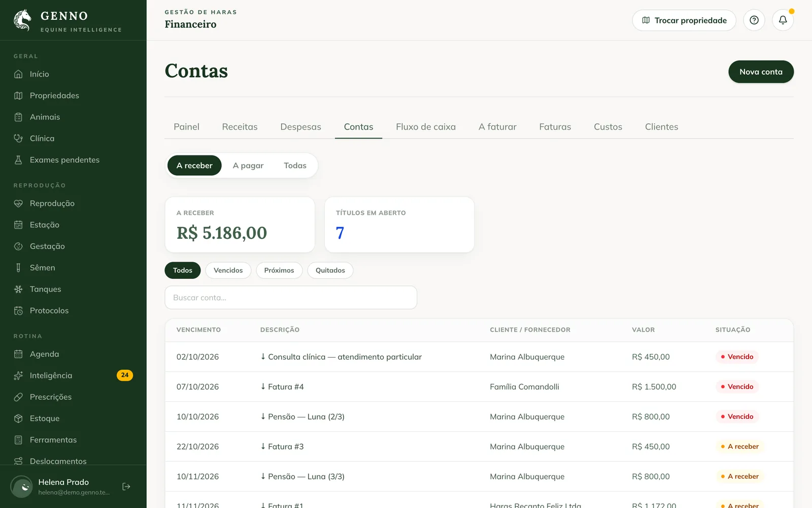Screen dimensions: 812x508
Task: Click the Inteligência sparkle icon
Action: [x=18, y=375]
